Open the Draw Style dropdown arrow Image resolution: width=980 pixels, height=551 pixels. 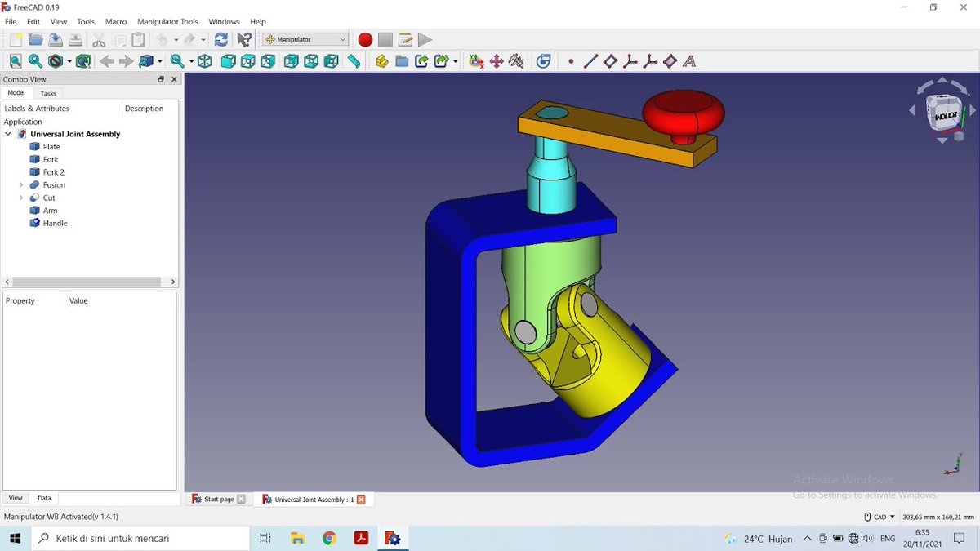[x=69, y=61]
